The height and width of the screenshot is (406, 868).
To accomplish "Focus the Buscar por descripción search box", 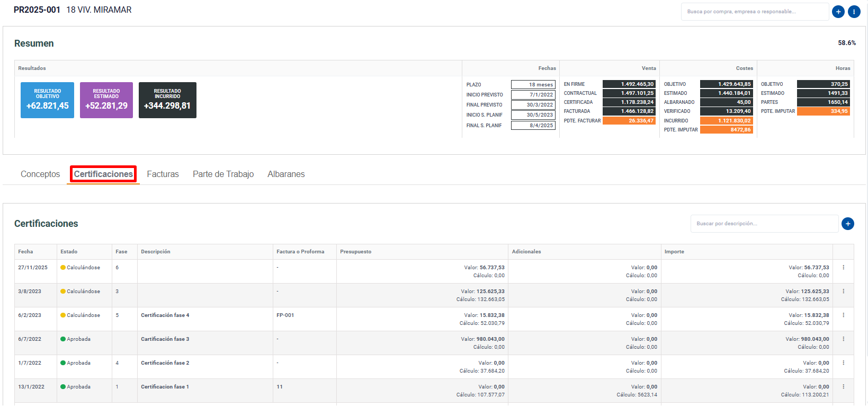I will point(764,224).
